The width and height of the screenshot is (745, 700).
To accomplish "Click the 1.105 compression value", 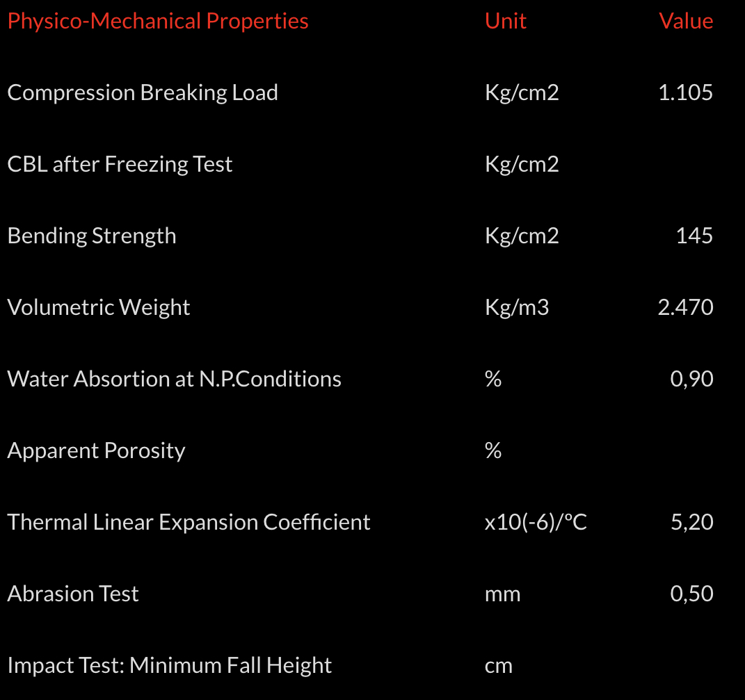I will click(x=685, y=92).
